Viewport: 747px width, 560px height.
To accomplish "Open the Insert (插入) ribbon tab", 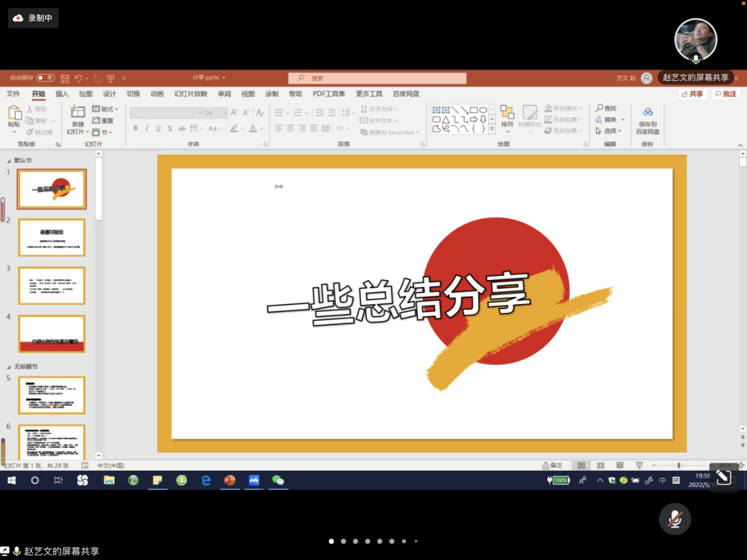I will 62,94.
